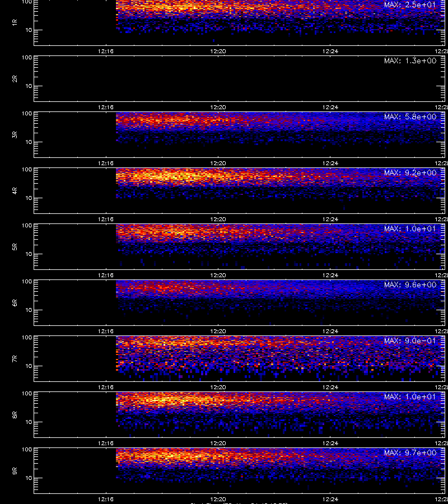
Task: Click the 12:20 time tick under panel 2R
Action: pyautogui.click(x=218, y=108)
